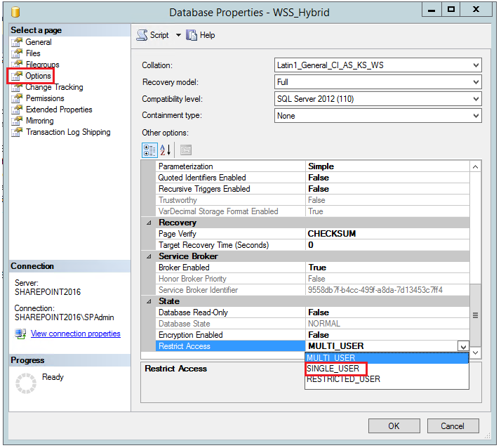Choose MULTI_USER from the list

point(387,358)
